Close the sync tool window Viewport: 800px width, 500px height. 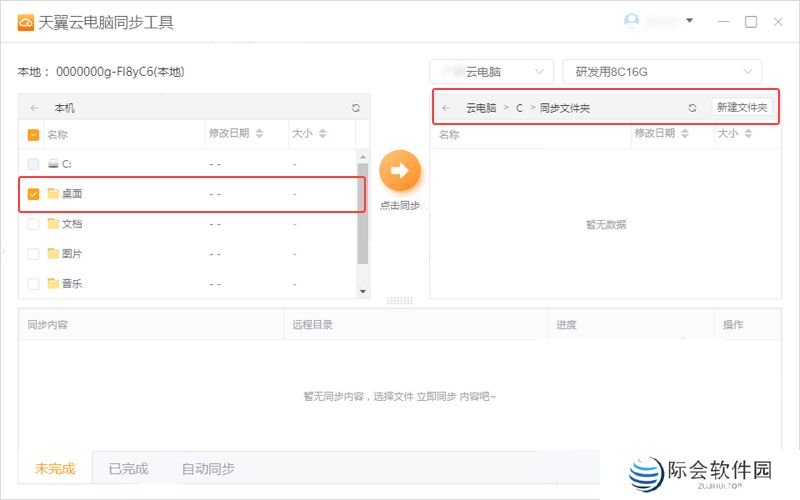point(778,22)
